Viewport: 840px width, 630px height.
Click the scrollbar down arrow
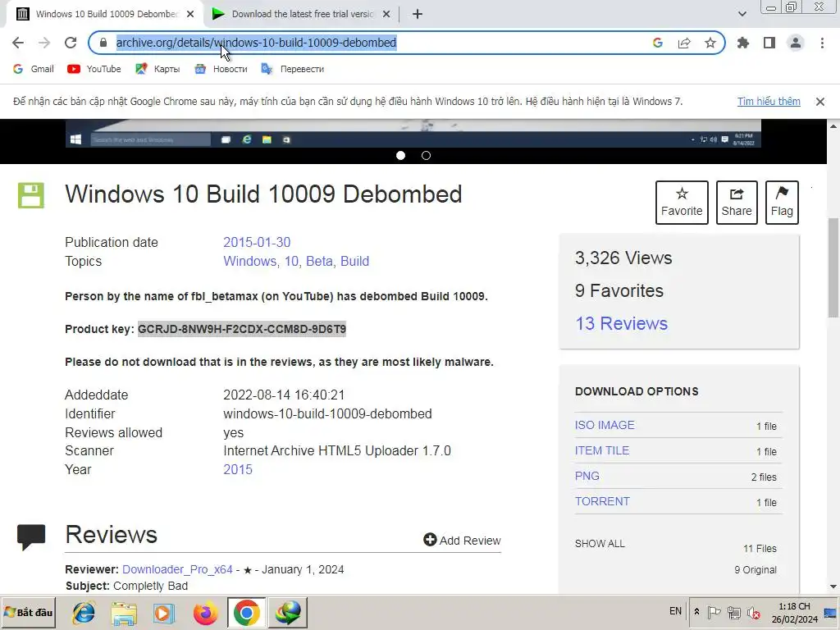833,587
